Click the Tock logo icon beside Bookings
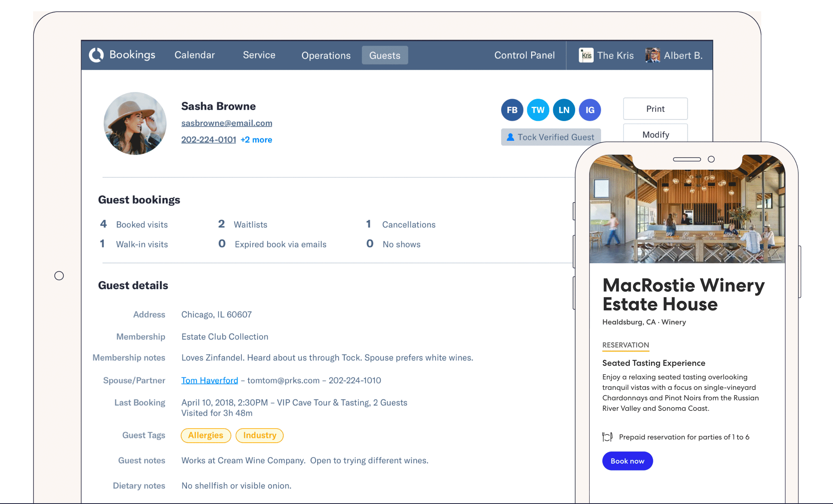 (x=96, y=55)
